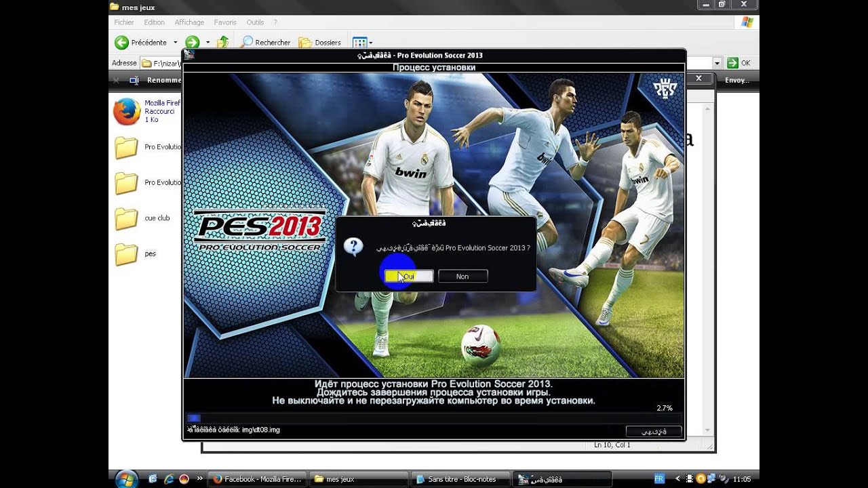868x488 pixels.
Task: Switch to Sans titre - Bloc-notes taskbar button
Action: pyautogui.click(x=460, y=479)
